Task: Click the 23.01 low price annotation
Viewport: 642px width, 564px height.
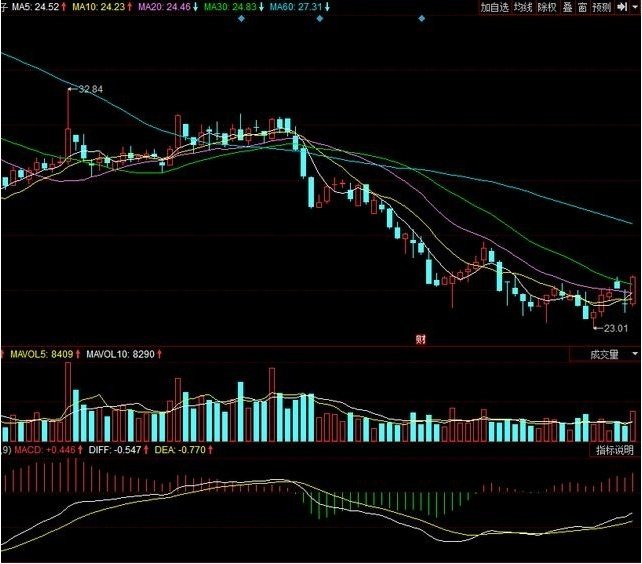Action: (x=616, y=327)
